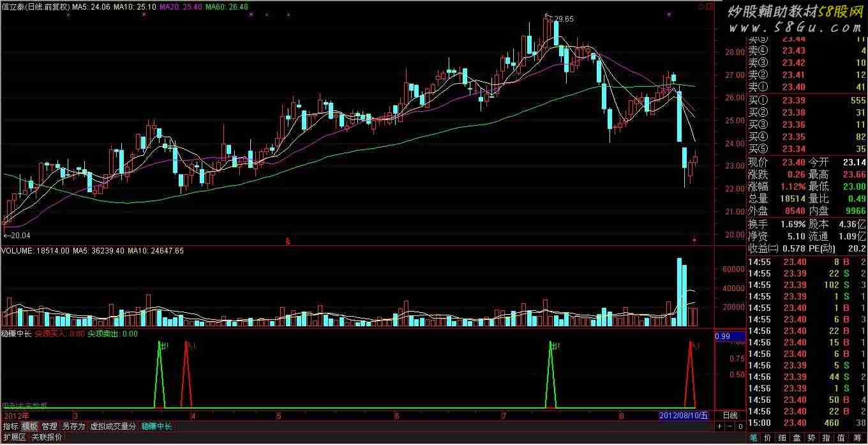Open the 管理 management option
The height and width of the screenshot is (445, 868).
point(49,426)
